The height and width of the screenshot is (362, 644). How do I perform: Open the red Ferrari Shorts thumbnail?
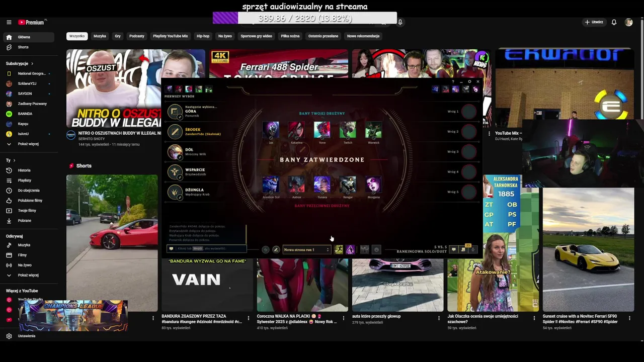click(112, 243)
